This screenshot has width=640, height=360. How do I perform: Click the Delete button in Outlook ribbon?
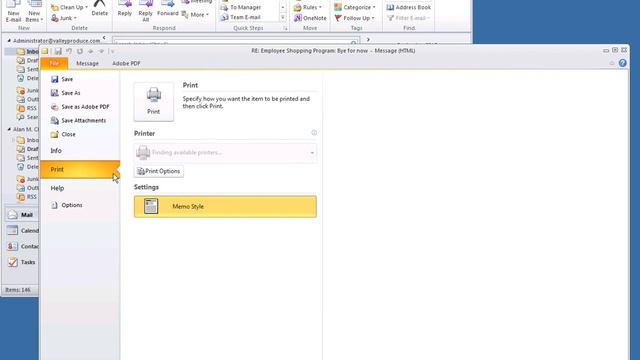point(100,9)
